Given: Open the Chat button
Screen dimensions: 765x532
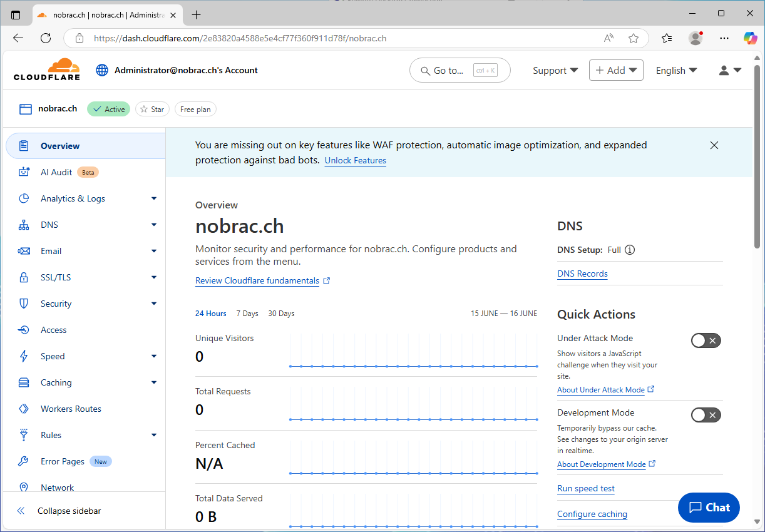Looking at the screenshot, I should click(x=709, y=508).
